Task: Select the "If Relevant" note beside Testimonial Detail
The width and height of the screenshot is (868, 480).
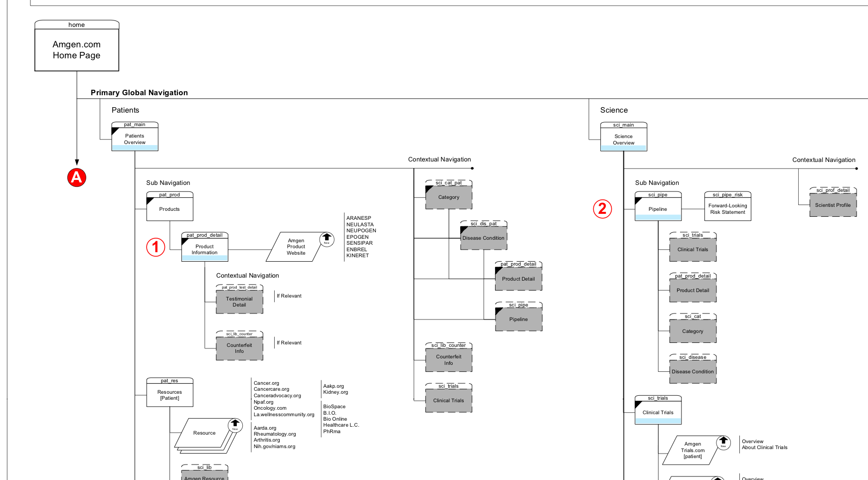Action: click(x=289, y=296)
